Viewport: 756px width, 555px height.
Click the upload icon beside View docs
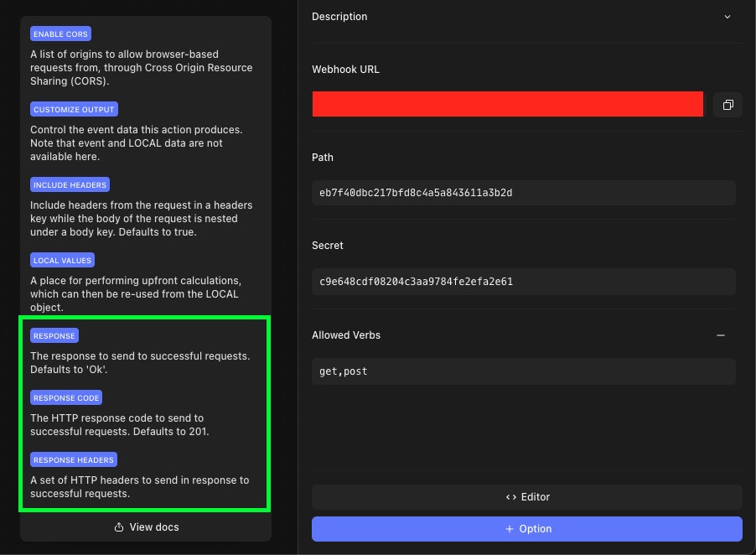tap(119, 527)
